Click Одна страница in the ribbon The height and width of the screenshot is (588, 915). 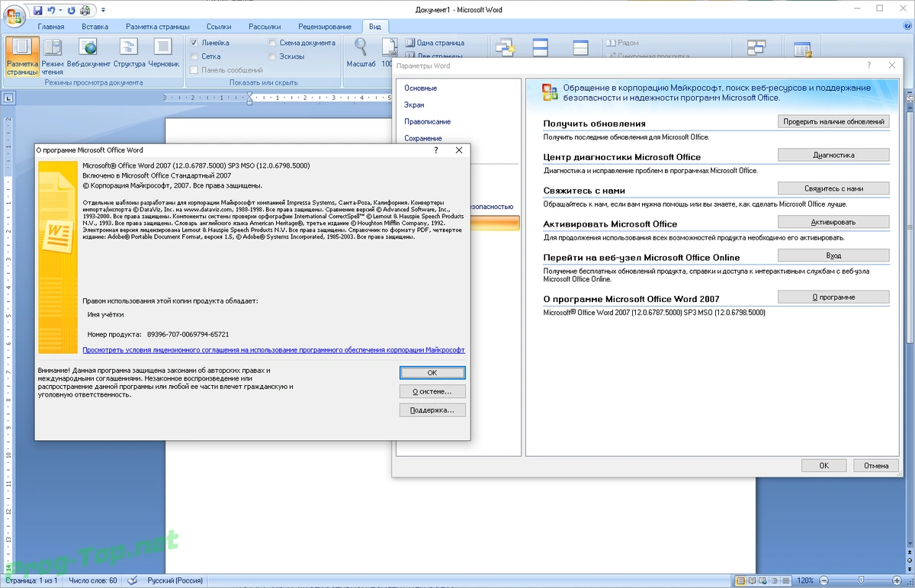click(x=435, y=43)
